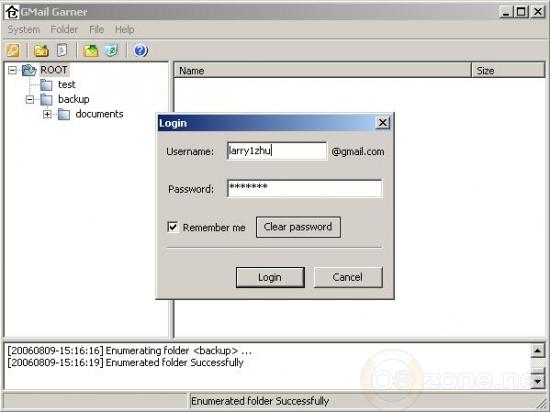Collapse the backup folder node
The image size is (550, 412).
30,100
